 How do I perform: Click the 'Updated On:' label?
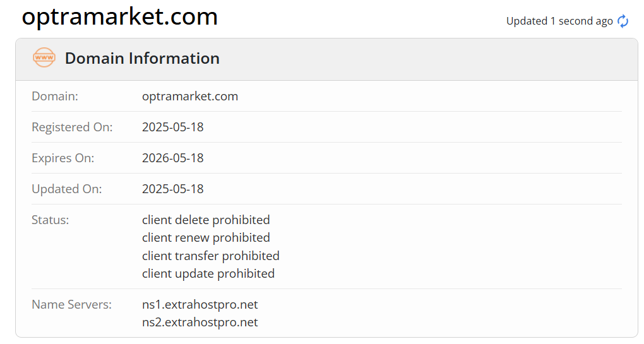point(66,189)
